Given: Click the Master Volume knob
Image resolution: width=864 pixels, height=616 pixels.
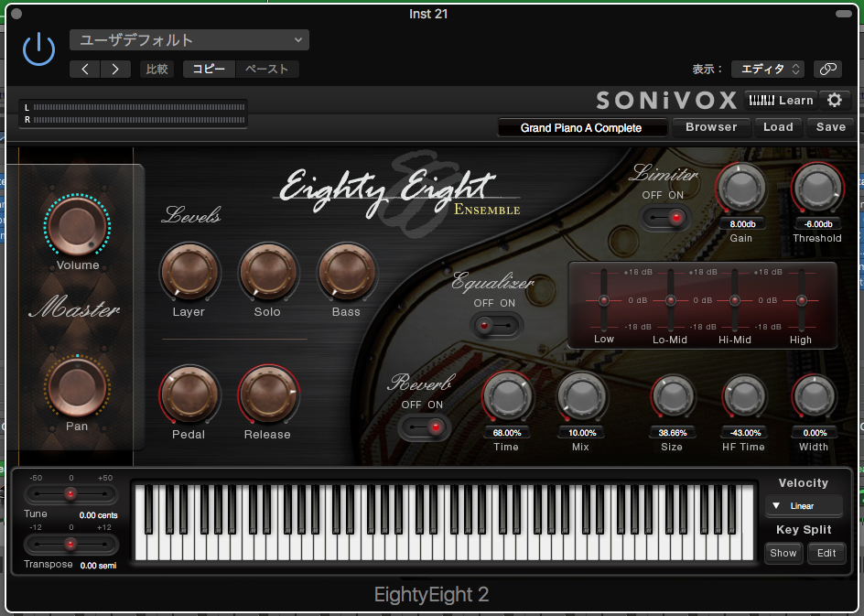Looking at the screenshot, I should point(78,226).
